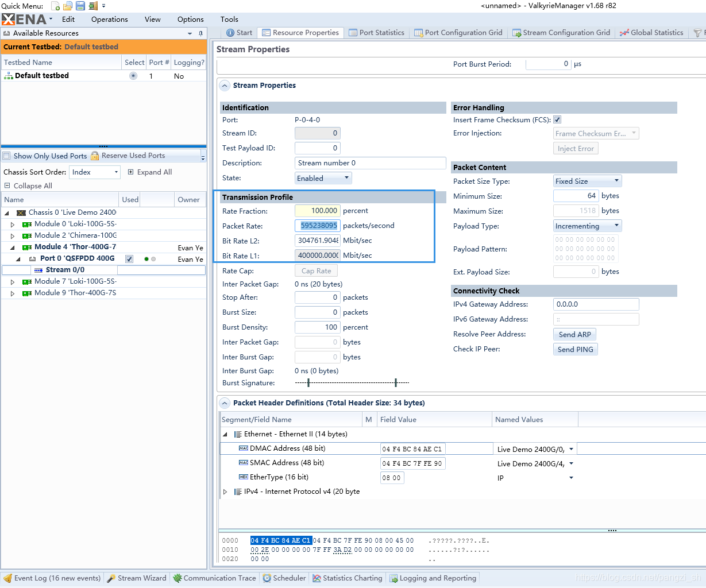Click the Collapse All minus icon
Screen dimensions: 706x588
[7, 185]
